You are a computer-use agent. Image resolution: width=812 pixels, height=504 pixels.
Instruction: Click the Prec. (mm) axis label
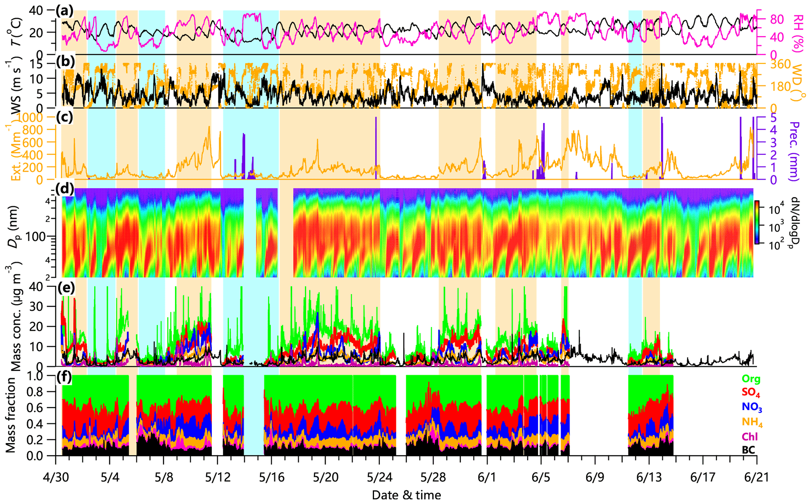pos(794,151)
